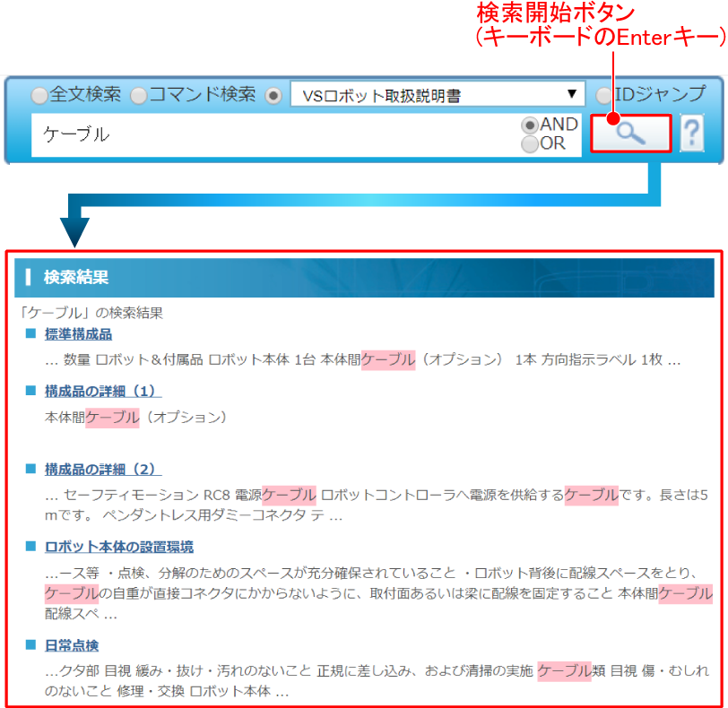Open the 構成品の詳細（1） link
This screenshot has width=728, height=708.
tap(102, 392)
